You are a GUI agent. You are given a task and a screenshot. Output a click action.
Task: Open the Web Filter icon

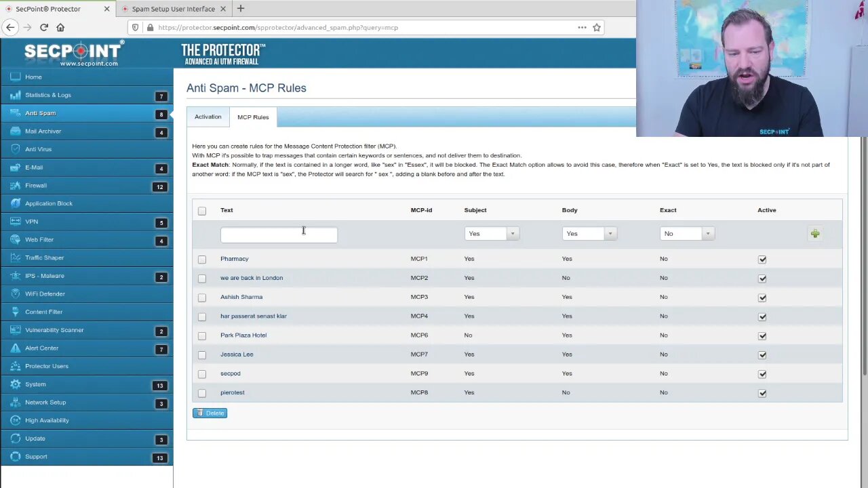point(15,240)
